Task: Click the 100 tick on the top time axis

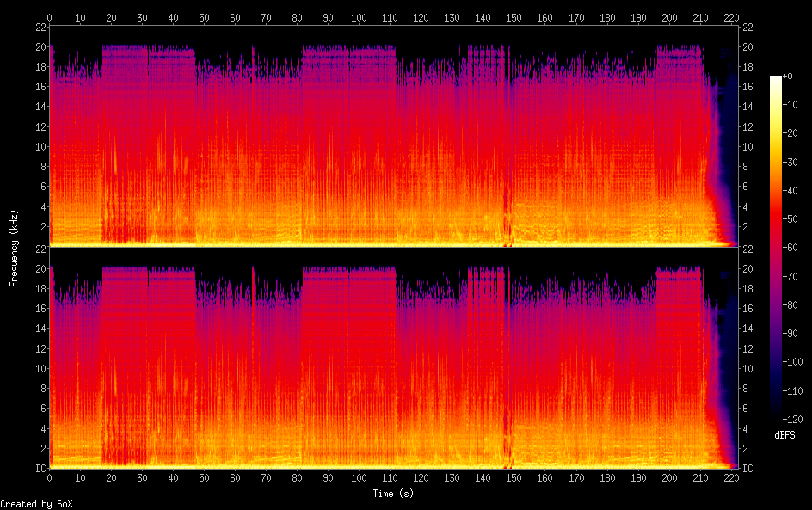Action: (360, 17)
